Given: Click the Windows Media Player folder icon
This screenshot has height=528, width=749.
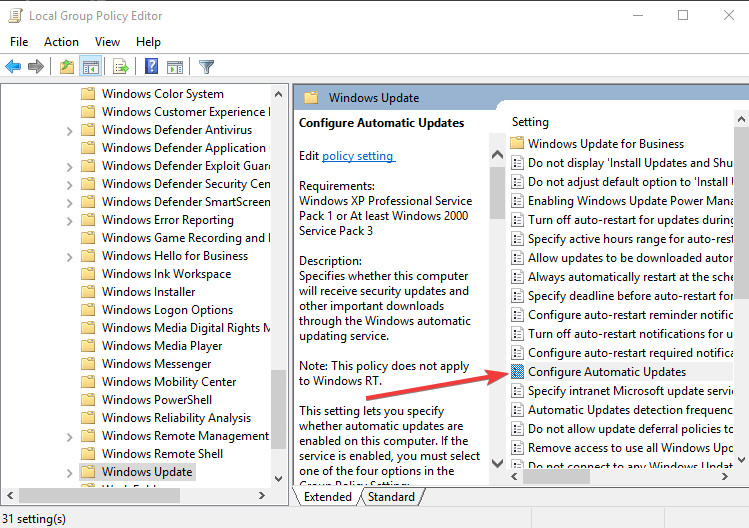Looking at the screenshot, I should [x=88, y=346].
